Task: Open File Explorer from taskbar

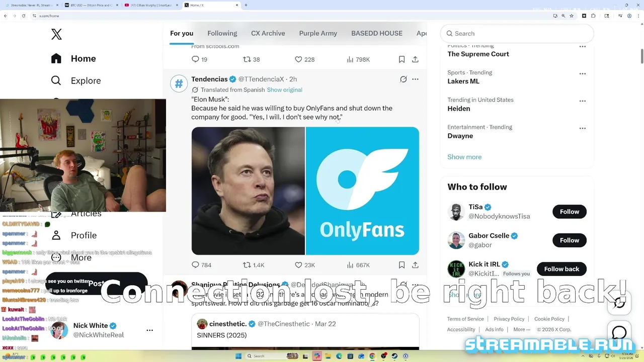Action: (328, 356)
